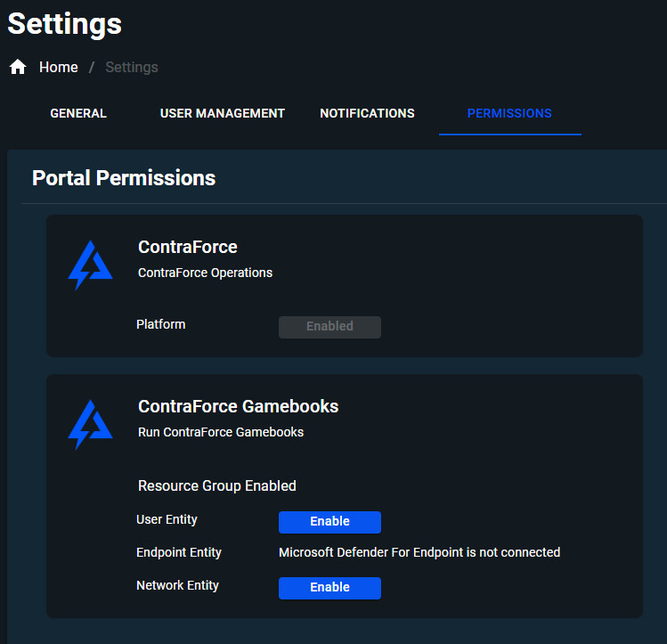Click the ContraForce card title
667x644 pixels.
point(188,247)
